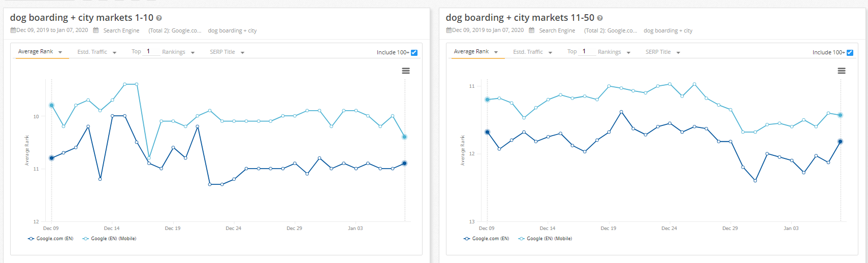
Task: Click first dark blue data point in 11-50 chart
Action: tap(487, 132)
